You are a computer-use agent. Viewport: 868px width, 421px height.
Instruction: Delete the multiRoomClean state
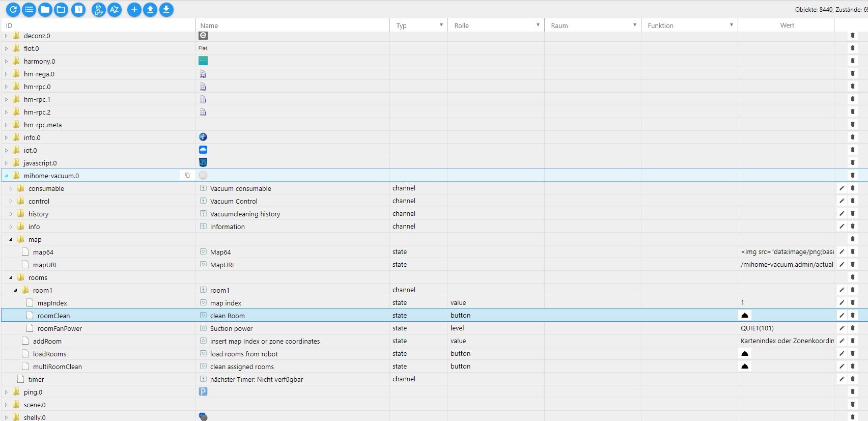(853, 366)
